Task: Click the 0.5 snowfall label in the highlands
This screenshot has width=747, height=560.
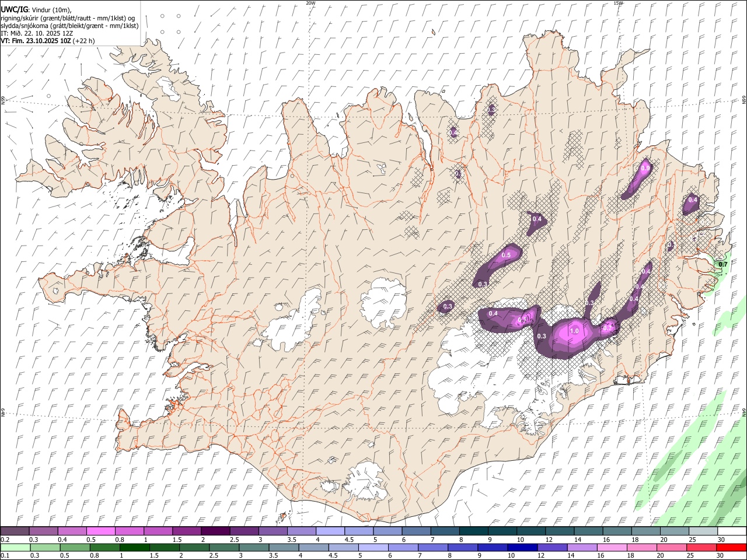Action: click(x=506, y=255)
